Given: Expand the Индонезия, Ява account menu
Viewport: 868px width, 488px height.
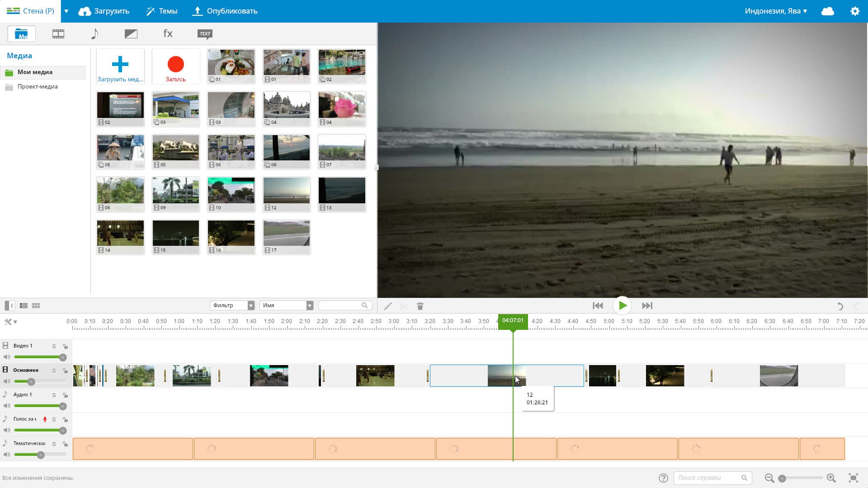Looking at the screenshot, I should [776, 11].
